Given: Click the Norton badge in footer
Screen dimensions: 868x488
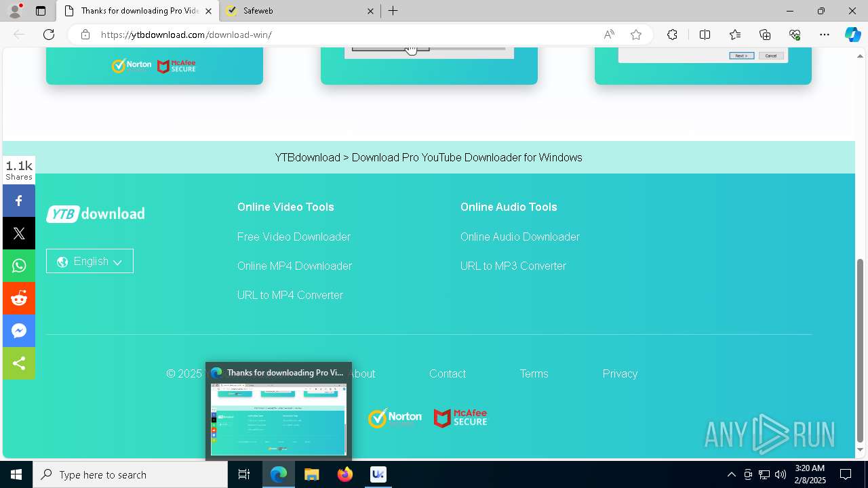Looking at the screenshot, I should pos(395,418).
